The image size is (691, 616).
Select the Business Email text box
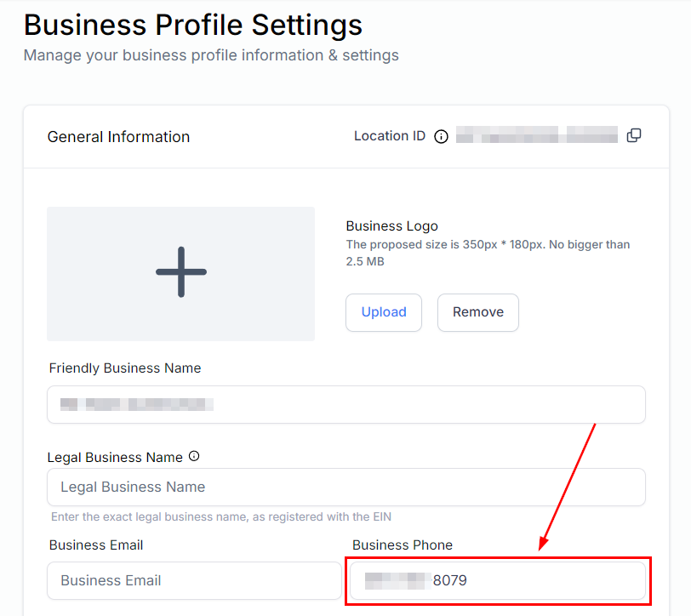(x=194, y=580)
